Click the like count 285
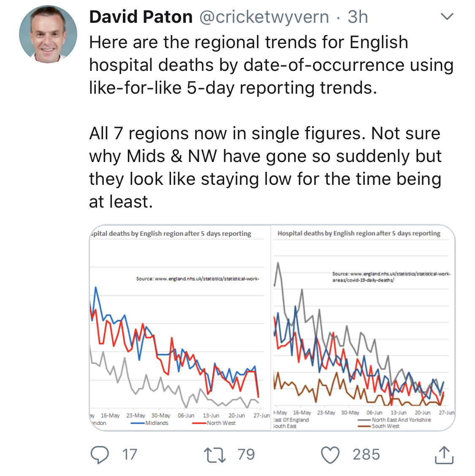This screenshot has height=476, width=475. tap(366, 454)
